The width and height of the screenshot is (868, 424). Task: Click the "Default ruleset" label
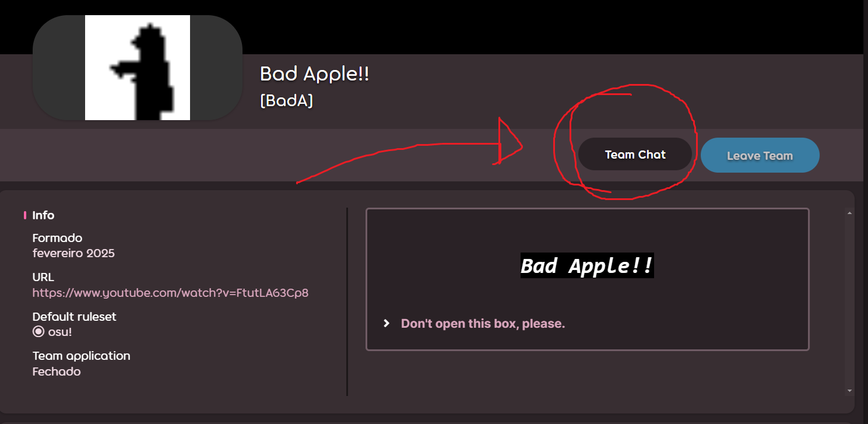coord(75,317)
